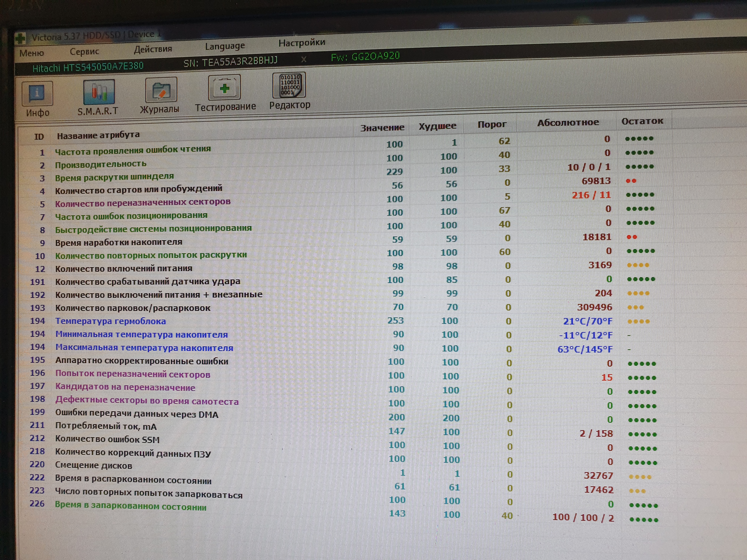Open the Настройки menu
The height and width of the screenshot is (560, 747).
[302, 43]
